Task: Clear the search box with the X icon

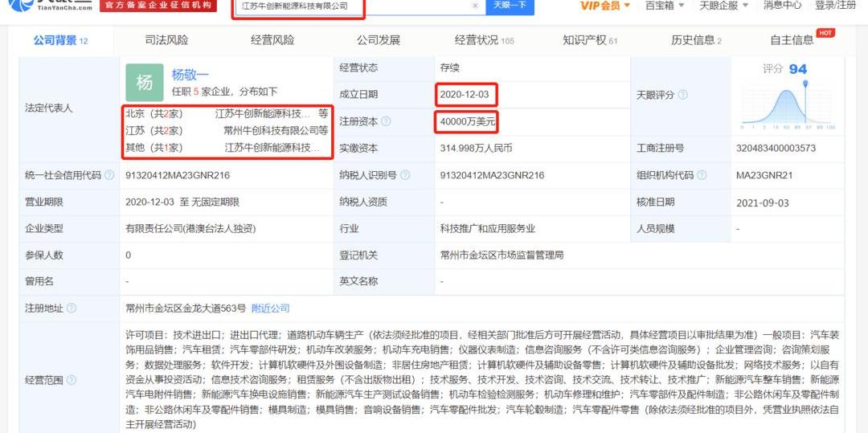Action: pyautogui.click(x=475, y=6)
